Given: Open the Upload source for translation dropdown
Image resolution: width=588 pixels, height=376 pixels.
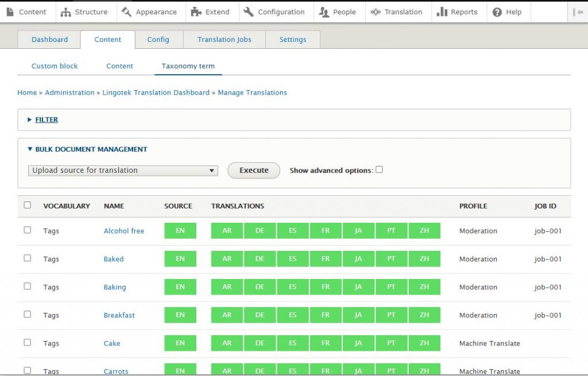Looking at the screenshot, I should click(123, 170).
